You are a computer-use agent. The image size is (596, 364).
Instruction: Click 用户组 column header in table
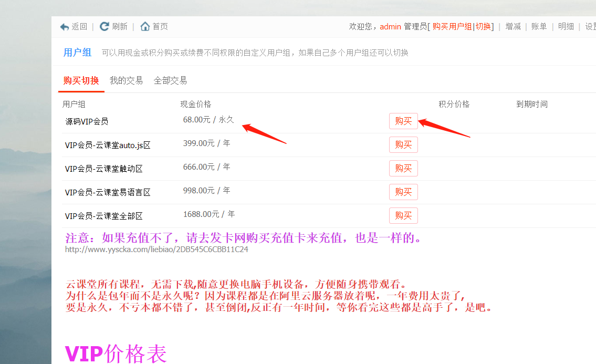click(74, 104)
